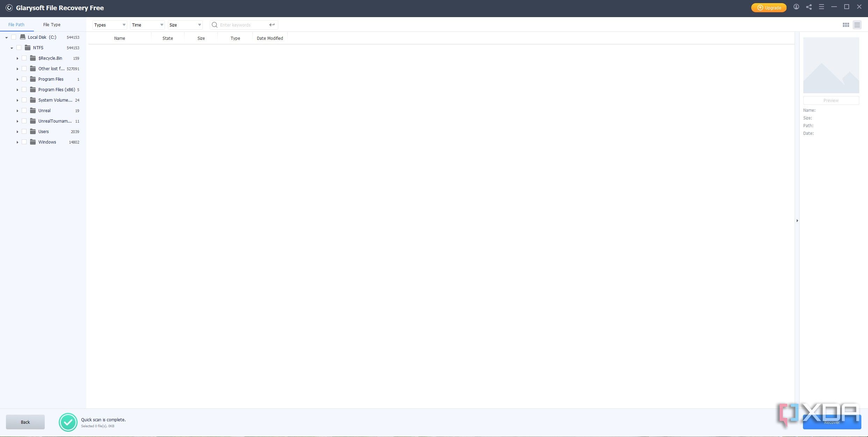
Task: Expand the Windows tree node
Action: [17, 142]
